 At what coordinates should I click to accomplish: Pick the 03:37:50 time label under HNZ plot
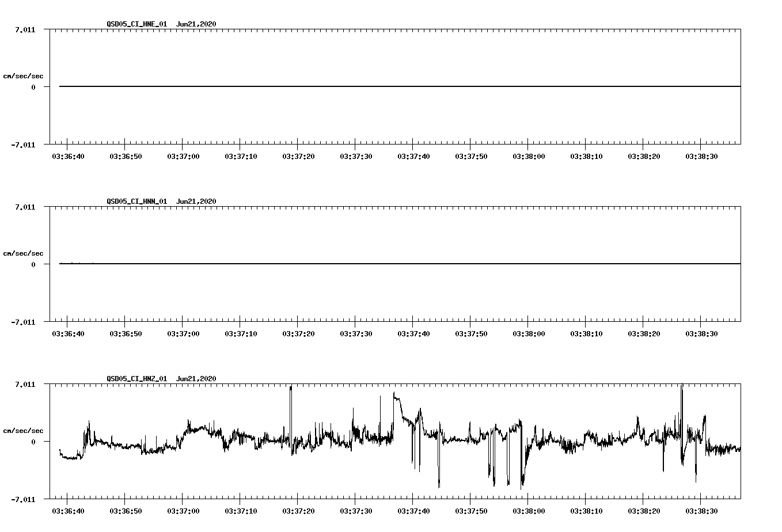coord(471,511)
